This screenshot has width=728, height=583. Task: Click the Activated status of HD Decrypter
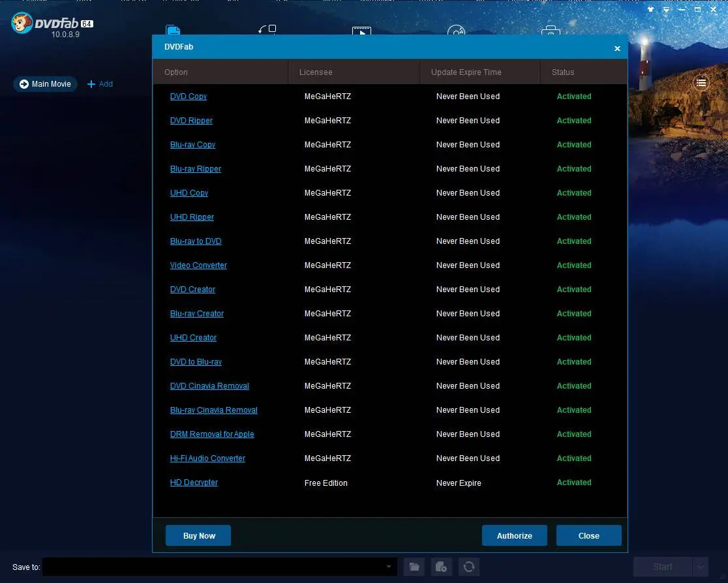(574, 483)
